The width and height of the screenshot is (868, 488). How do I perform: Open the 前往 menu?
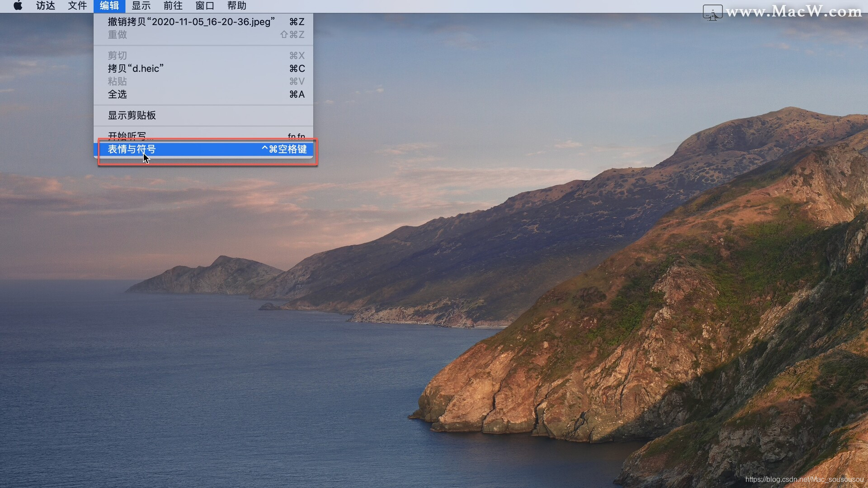point(173,6)
